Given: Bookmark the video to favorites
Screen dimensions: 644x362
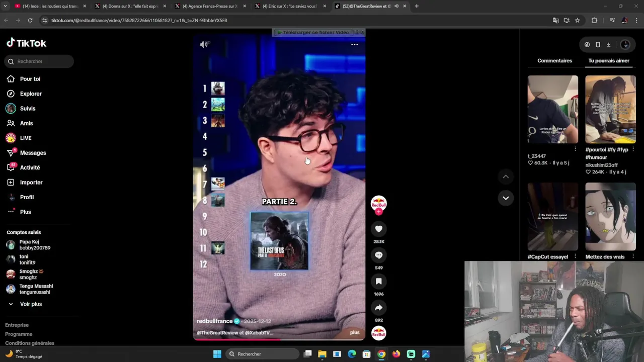Looking at the screenshot, I should tap(379, 282).
